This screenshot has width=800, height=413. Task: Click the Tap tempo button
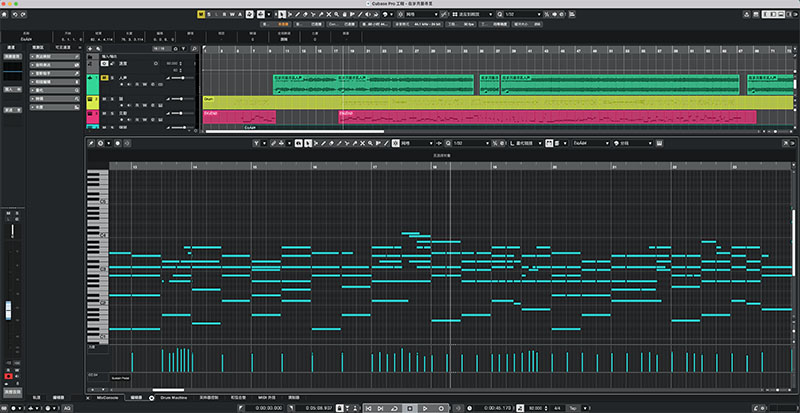click(x=573, y=408)
